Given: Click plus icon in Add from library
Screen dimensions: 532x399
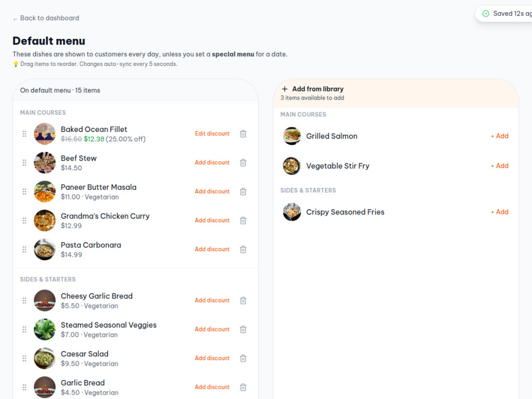Looking at the screenshot, I should click(285, 89).
